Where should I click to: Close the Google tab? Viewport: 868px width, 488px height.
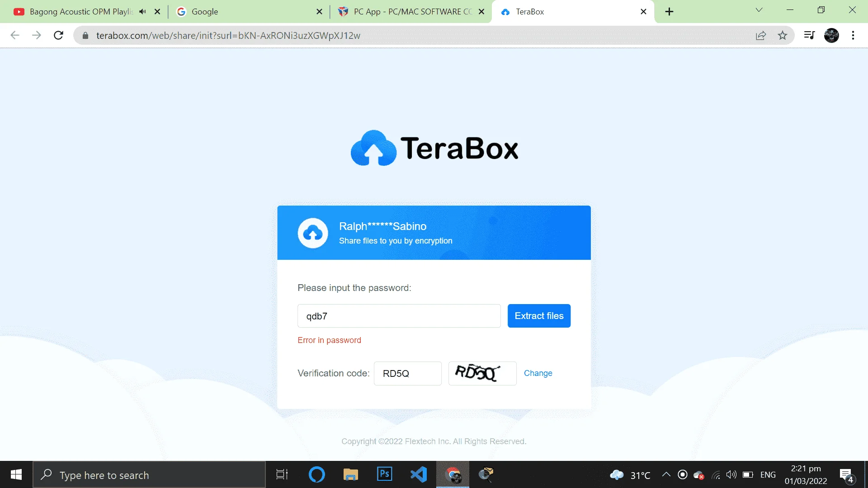pyautogui.click(x=320, y=12)
